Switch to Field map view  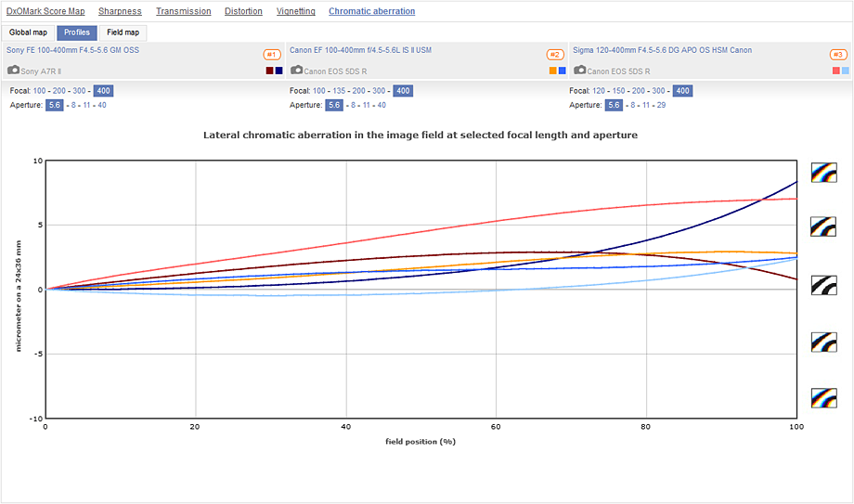click(123, 32)
